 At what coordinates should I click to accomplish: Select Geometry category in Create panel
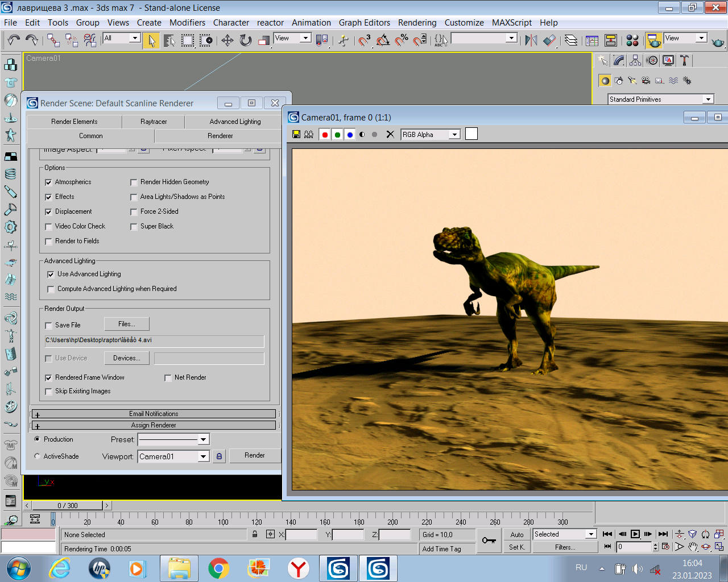(605, 81)
